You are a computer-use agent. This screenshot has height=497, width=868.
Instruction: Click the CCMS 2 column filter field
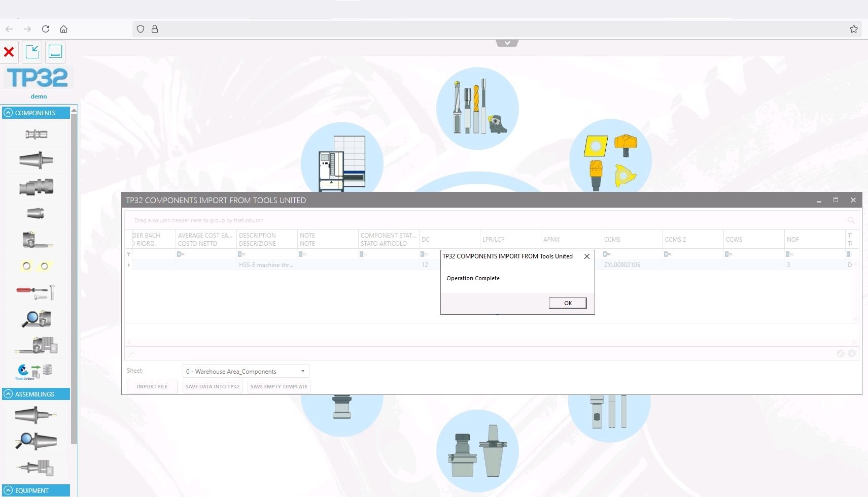[x=693, y=254]
